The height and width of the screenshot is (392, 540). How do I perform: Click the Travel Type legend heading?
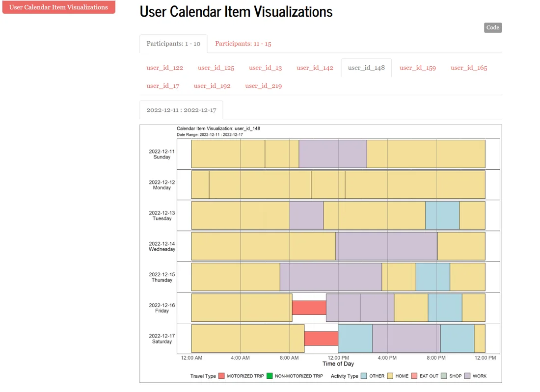click(x=203, y=376)
